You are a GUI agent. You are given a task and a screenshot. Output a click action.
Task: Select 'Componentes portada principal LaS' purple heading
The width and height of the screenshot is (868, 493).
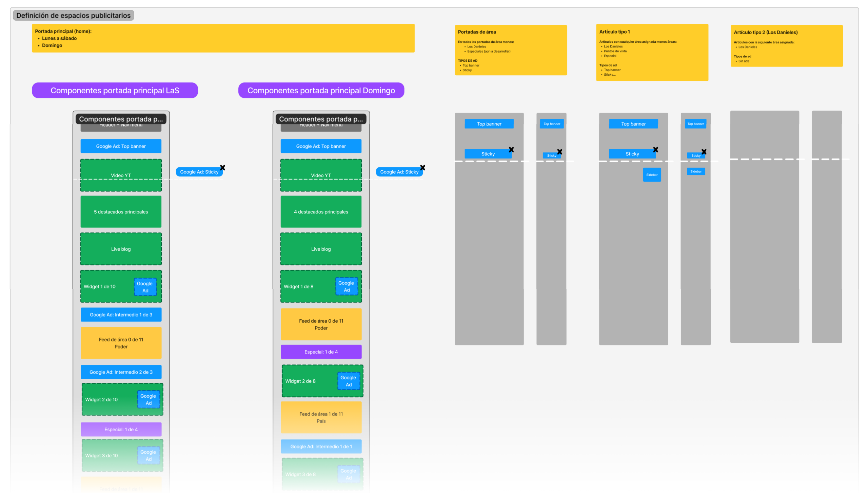coord(115,90)
